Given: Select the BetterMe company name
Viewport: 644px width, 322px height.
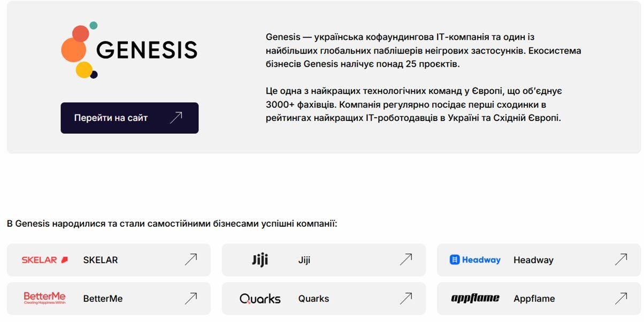Looking at the screenshot, I should point(103,298).
